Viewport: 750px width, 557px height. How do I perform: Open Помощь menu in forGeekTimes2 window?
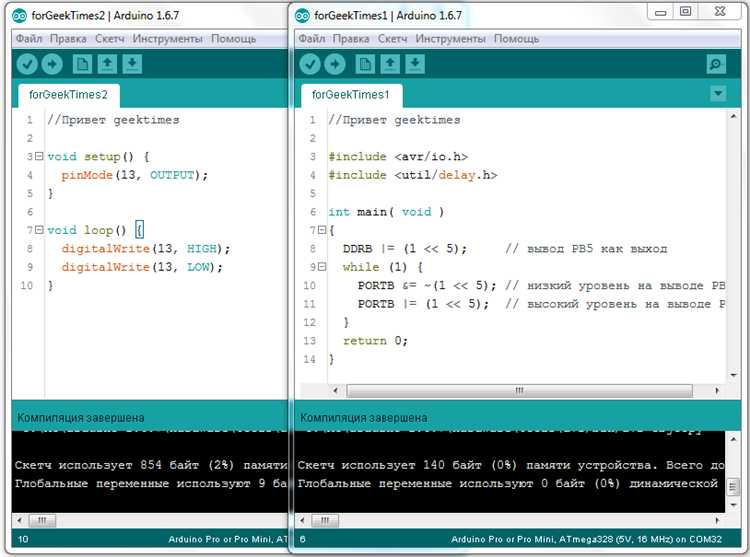click(233, 39)
